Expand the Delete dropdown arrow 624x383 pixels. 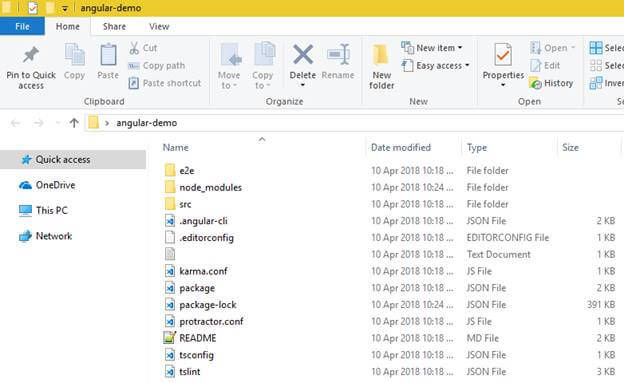pos(303,85)
